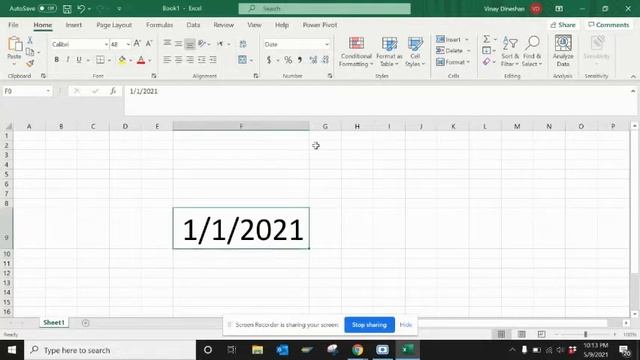Open the Date number format dropdown

[327, 44]
